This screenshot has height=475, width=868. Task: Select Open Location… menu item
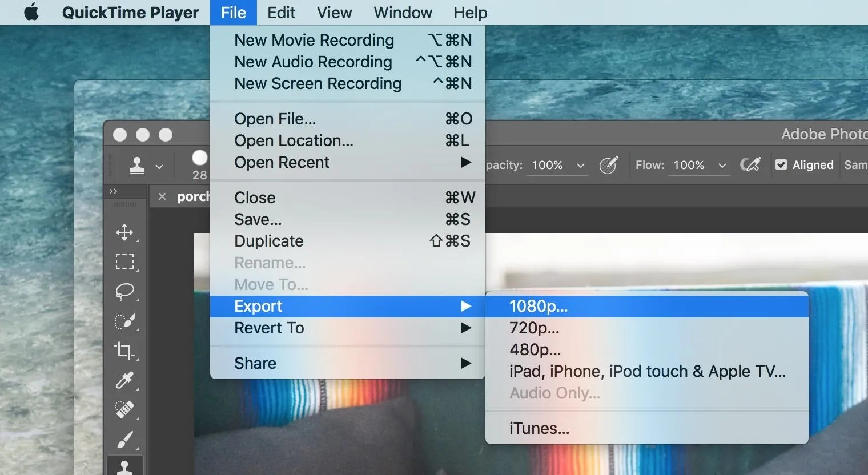(x=348, y=140)
